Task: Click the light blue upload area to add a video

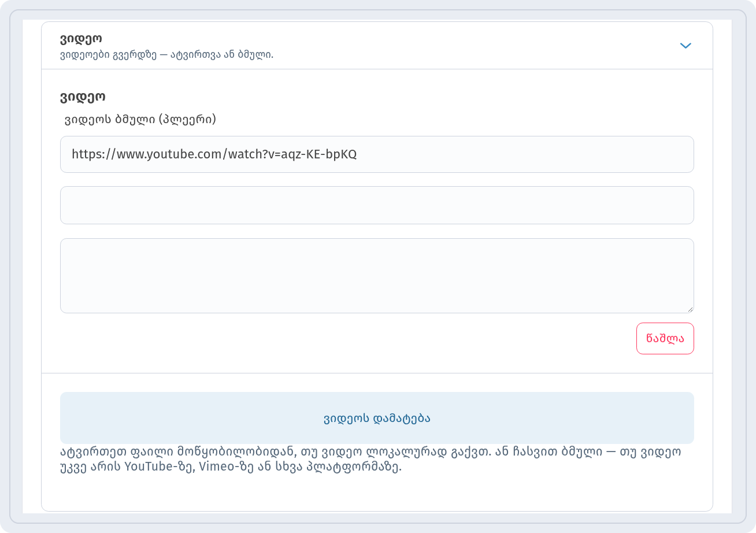Action: pos(377,418)
